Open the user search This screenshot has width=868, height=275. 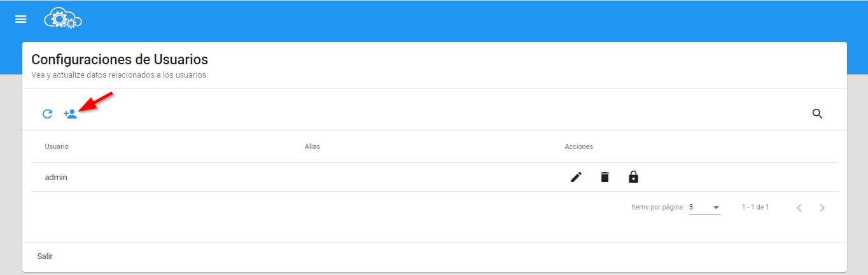pyautogui.click(x=818, y=114)
